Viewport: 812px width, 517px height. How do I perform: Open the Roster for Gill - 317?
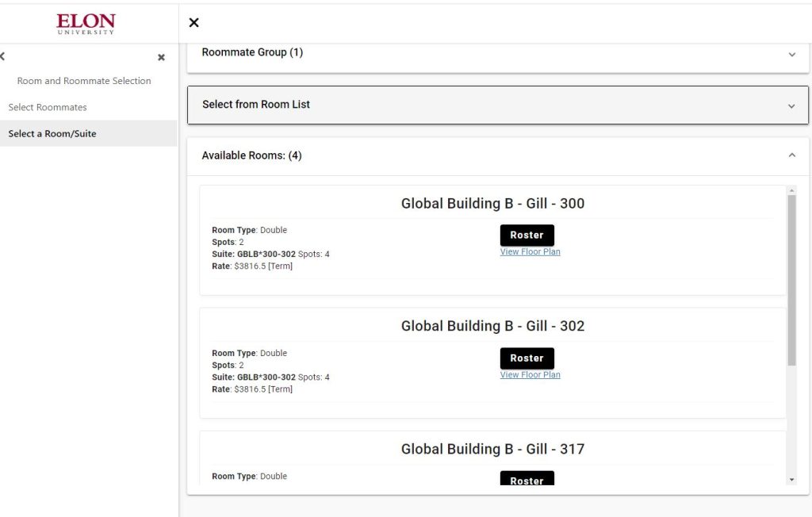[x=527, y=479]
